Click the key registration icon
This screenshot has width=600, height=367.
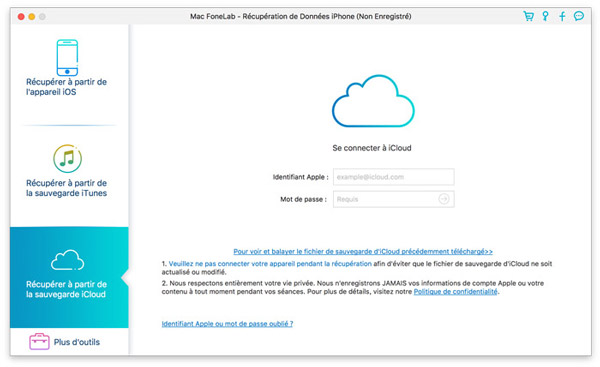545,16
